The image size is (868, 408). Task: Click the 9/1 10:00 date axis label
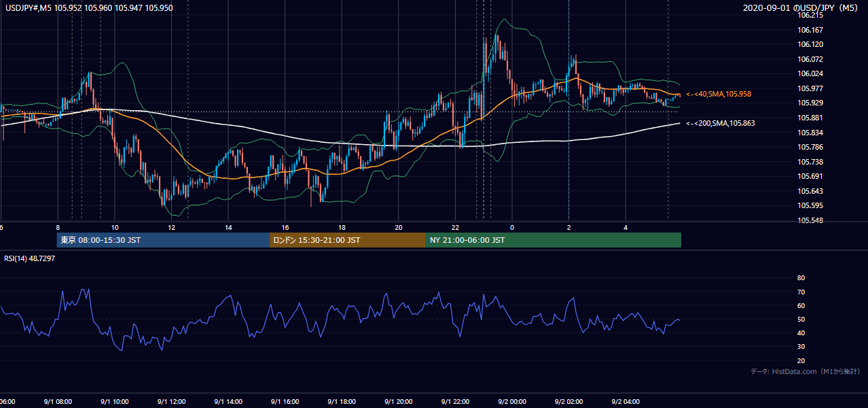(x=114, y=402)
